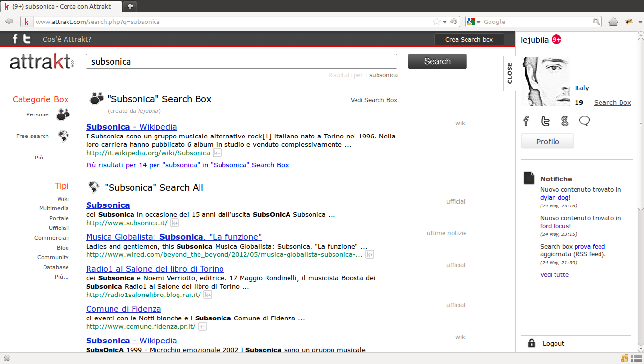Click the Google icon in the profile panel

pyautogui.click(x=565, y=121)
